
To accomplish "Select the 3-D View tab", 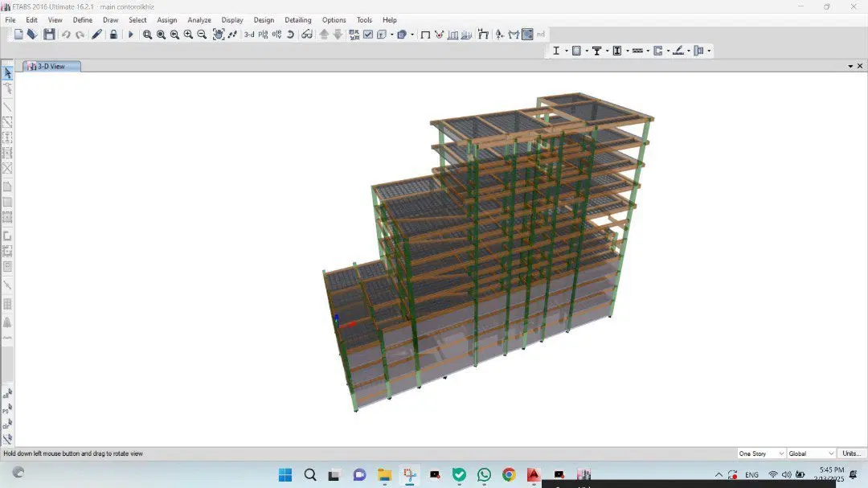I will coord(51,67).
